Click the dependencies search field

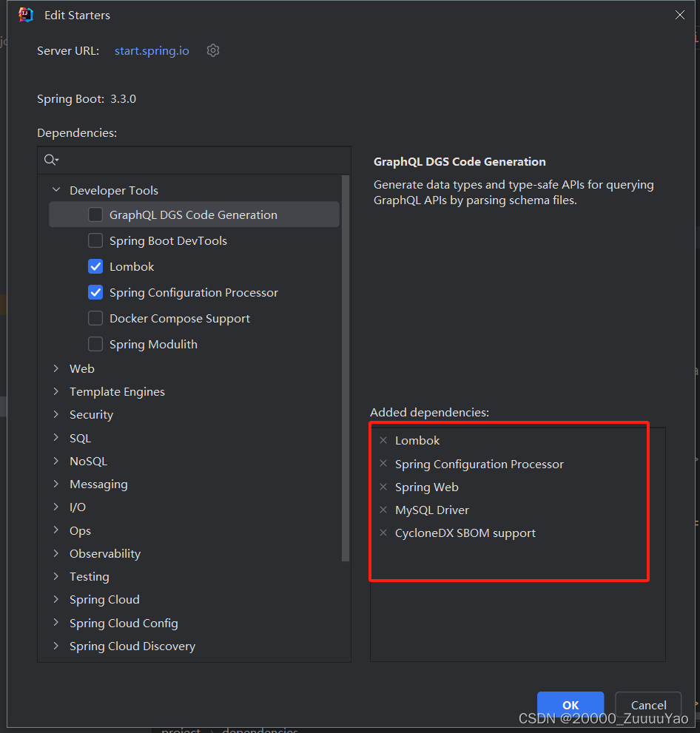[194, 160]
